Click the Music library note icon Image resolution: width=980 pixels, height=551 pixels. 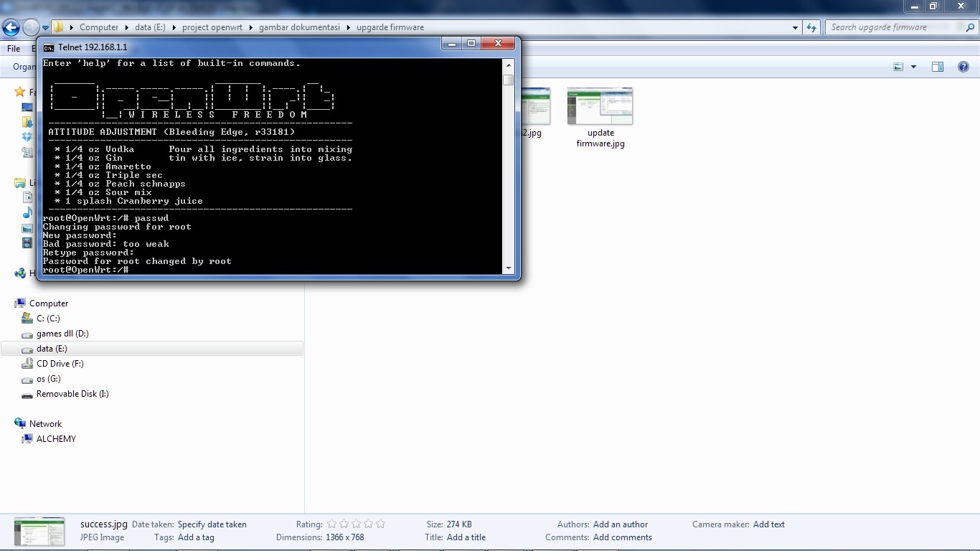coord(27,213)
